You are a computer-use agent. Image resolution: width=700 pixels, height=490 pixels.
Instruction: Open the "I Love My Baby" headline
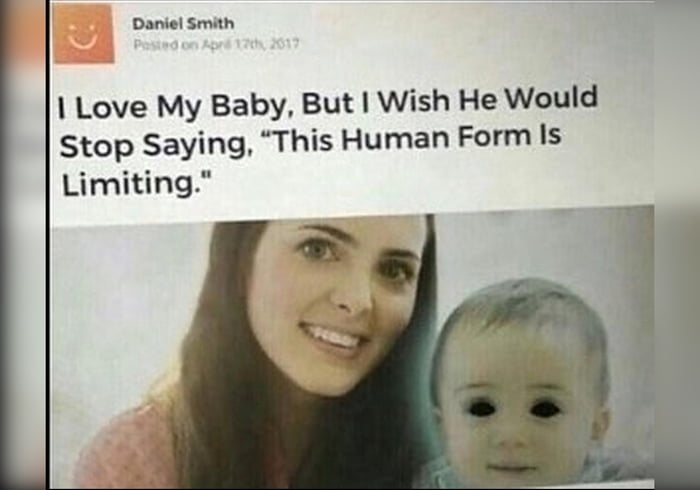pyautogui.click(x=328, y=141)
